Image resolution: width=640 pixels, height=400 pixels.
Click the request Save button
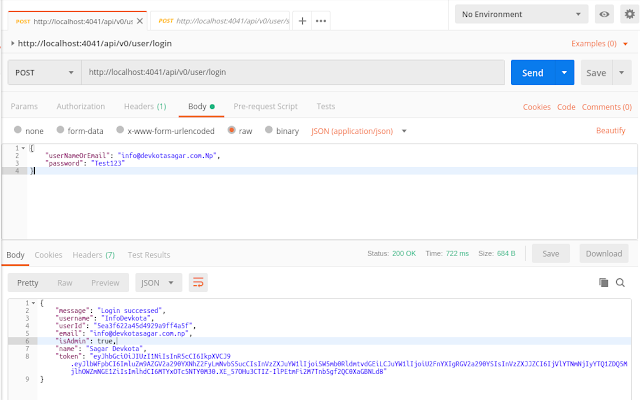click(596, 73)
